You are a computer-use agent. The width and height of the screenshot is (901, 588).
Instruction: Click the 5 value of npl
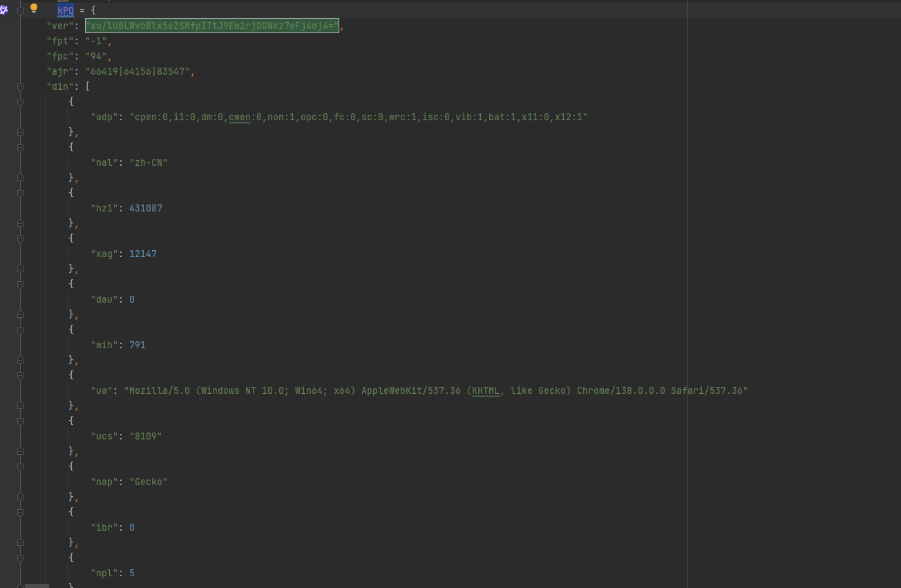click(x=132, y=573)
